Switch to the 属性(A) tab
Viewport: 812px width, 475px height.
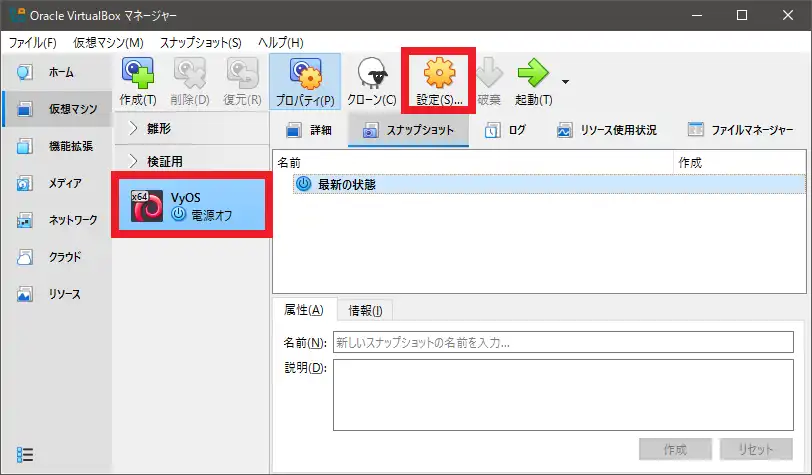tap(304, 310)
